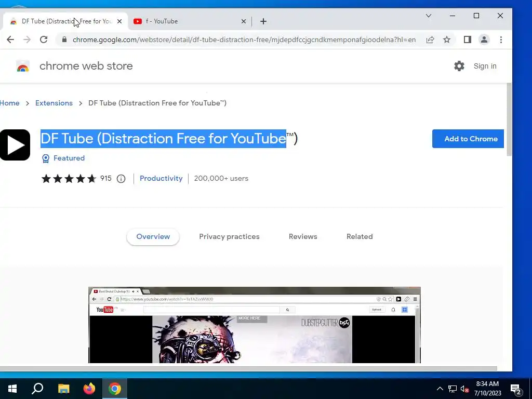Click the Sign in link

pos(485,66)
